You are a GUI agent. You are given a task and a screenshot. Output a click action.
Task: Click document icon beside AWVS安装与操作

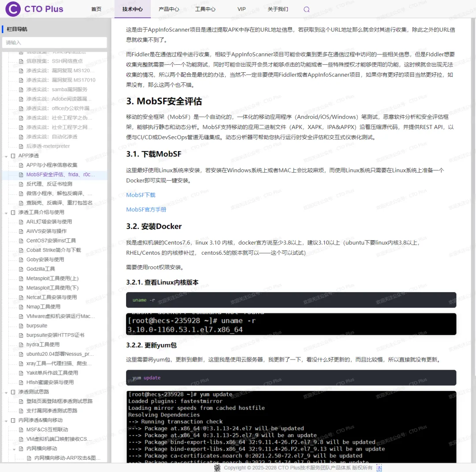21,231
